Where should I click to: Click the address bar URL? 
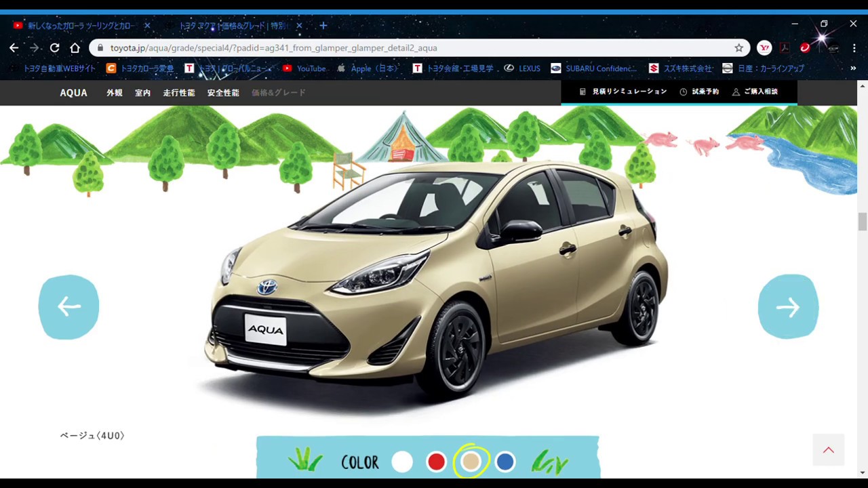[273, 48]
